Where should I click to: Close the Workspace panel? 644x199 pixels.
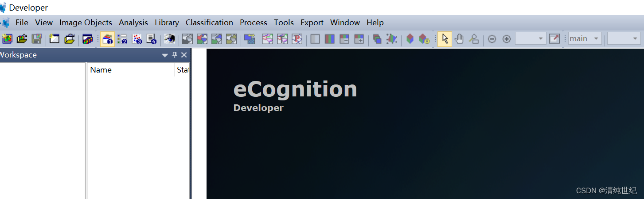[184, 55]
